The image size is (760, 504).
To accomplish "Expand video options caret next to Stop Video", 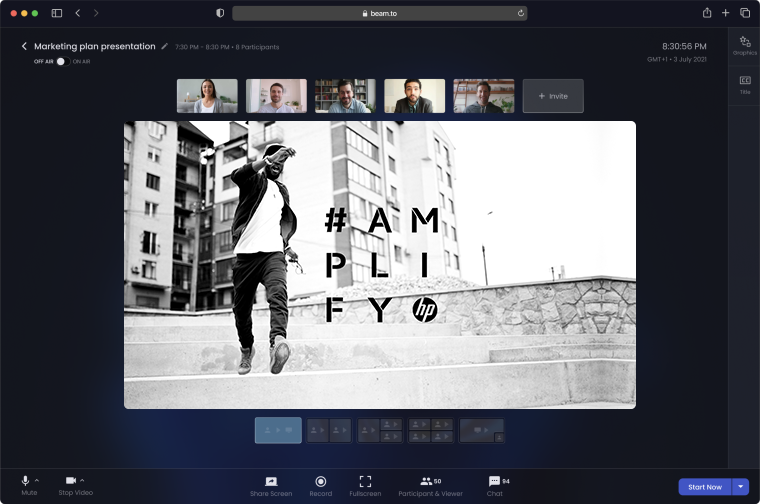I will coord(82,480).
